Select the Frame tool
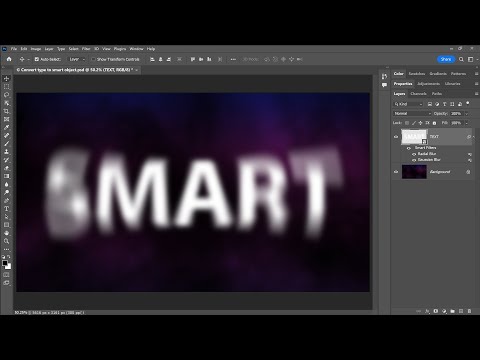The height and width of the screenshot is (360, 480). pos(6,119)
